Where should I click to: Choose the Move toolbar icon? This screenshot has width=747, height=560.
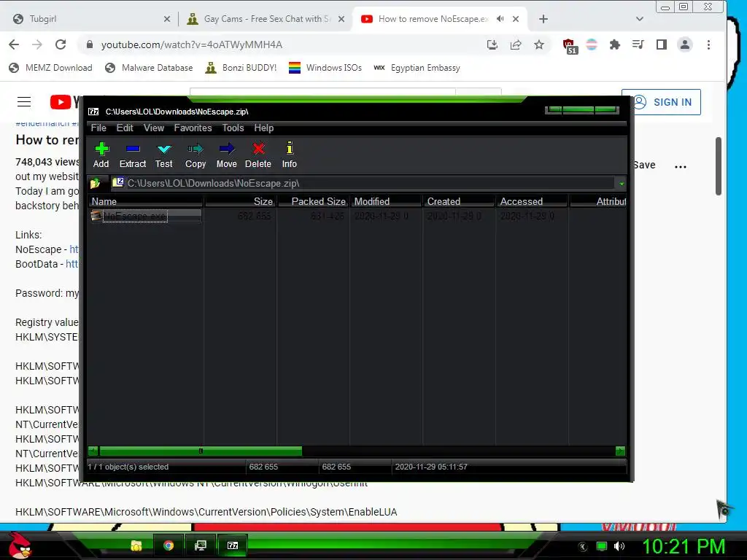tap(227, 155)
